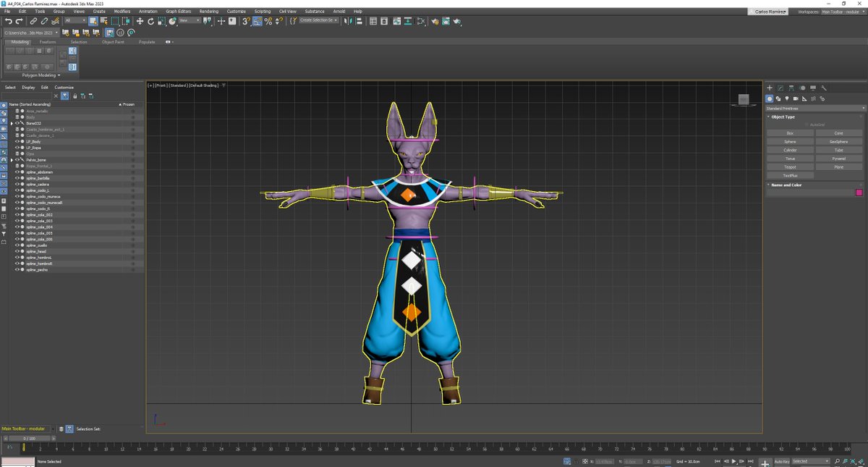868x467 pixels.
Task: Click the Pyramid primitive button
Action: pyautogui.click(x=839, y=159)
